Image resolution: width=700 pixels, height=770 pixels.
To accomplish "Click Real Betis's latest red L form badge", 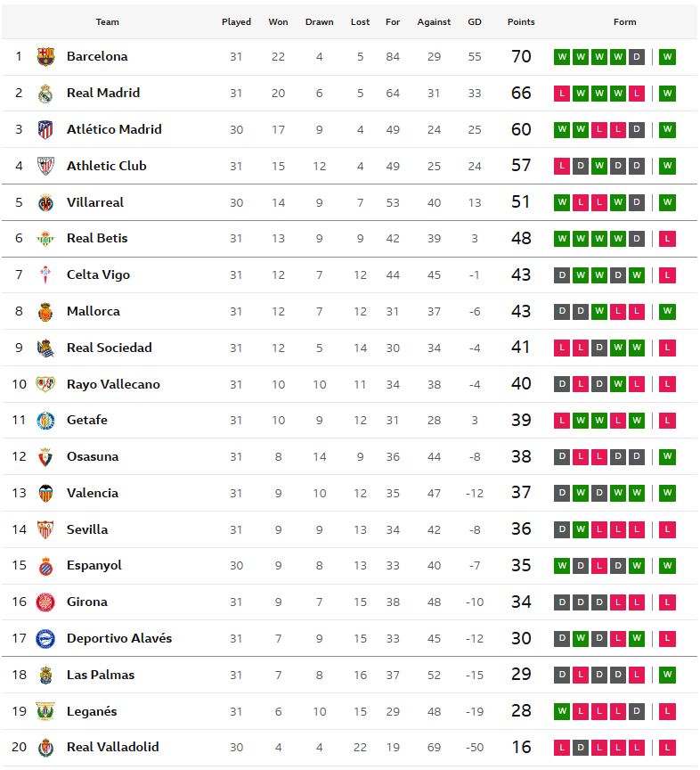I will click(667, 239).
